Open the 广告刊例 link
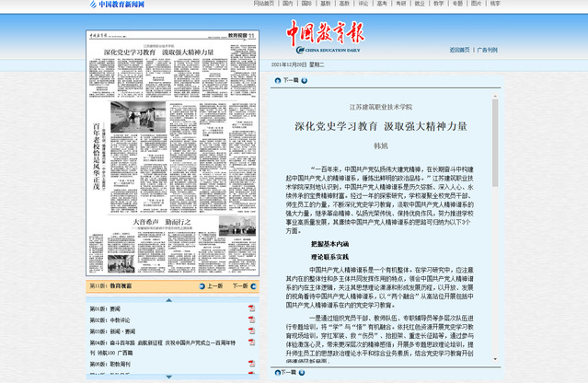The image size is (588, 383). pos(485,50)
